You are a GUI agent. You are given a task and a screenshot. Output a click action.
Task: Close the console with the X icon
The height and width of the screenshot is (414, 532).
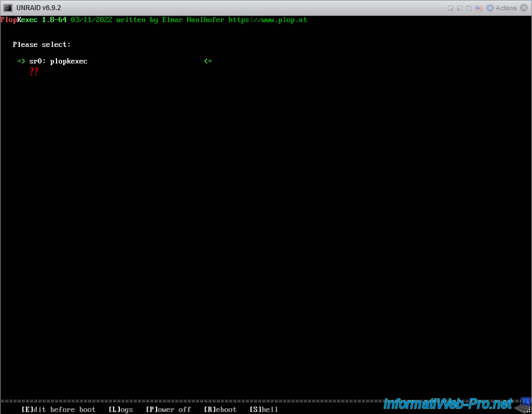524,8
